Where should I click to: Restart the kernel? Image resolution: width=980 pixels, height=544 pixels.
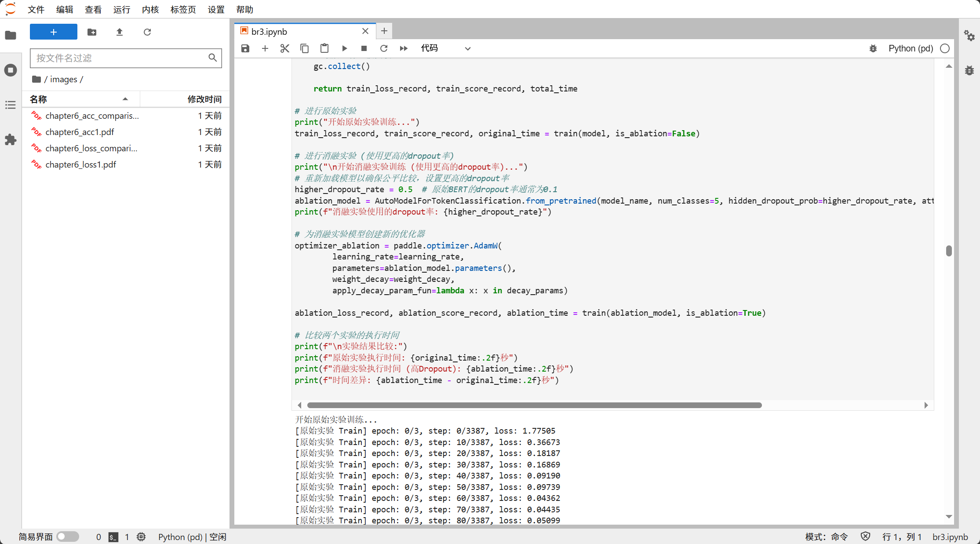click(x=384, y=48)
